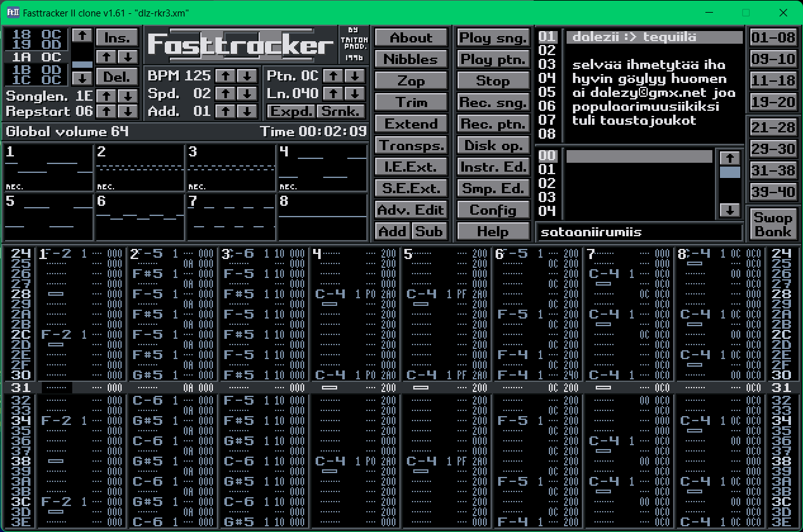Toggle mute on channel 7 scope

[x=231, y=217]
